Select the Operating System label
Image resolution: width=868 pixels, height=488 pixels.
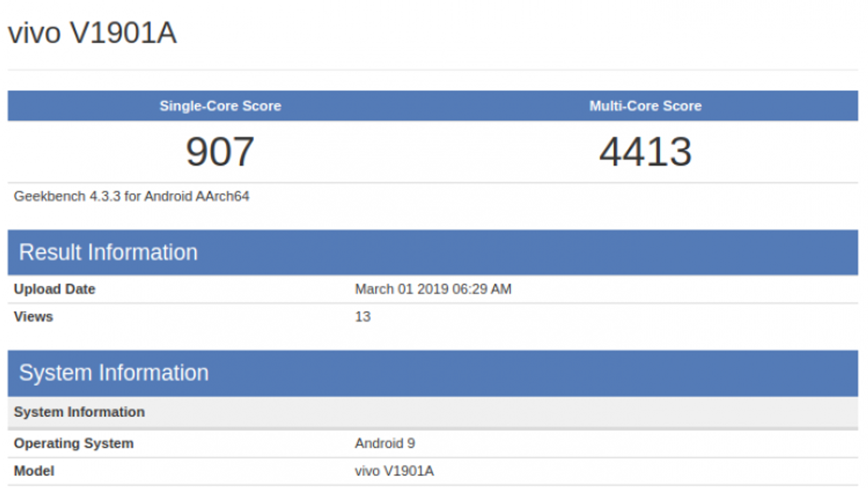pos(74,444)
